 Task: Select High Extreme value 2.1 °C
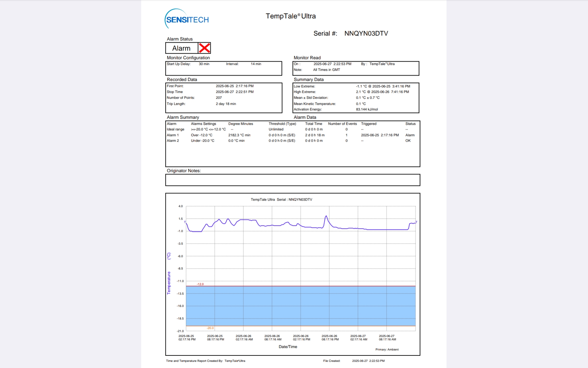[361, 92]
